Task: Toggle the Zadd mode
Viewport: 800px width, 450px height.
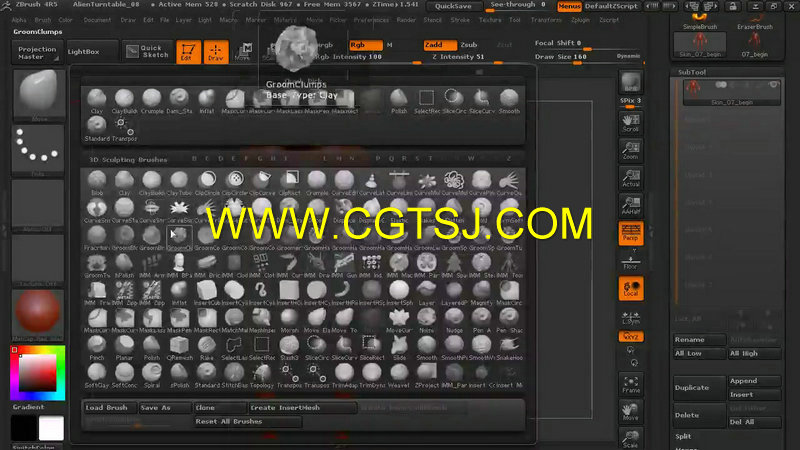Action: (440, 45)
